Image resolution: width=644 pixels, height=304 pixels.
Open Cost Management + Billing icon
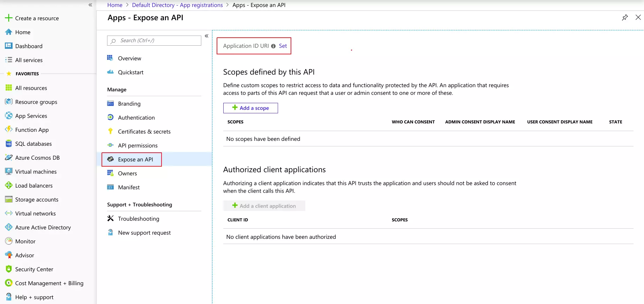click(x=9, y=283)
